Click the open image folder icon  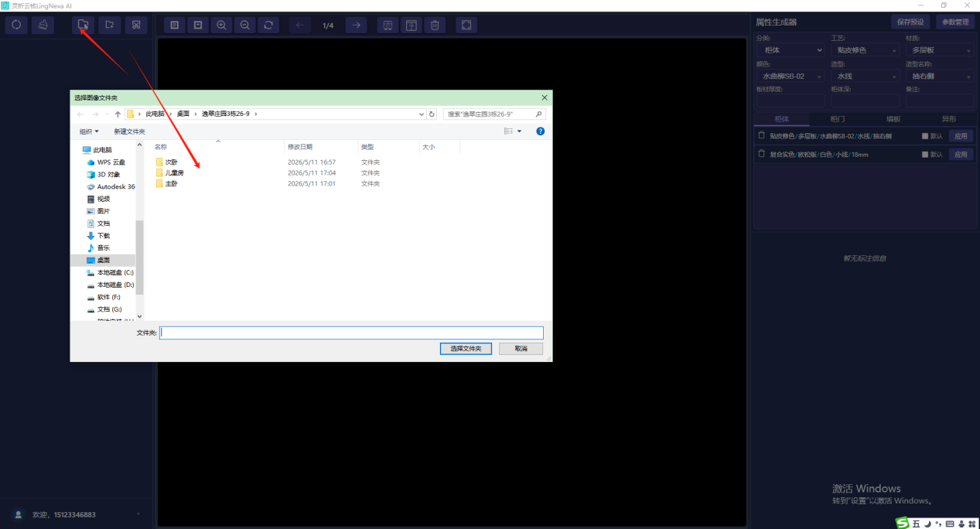(x=84, y=25)
